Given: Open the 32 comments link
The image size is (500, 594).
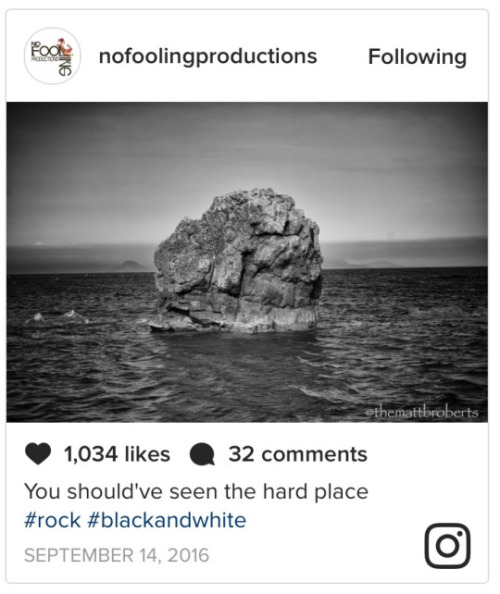Looking at the screenshot, I should tap(298, 454).
